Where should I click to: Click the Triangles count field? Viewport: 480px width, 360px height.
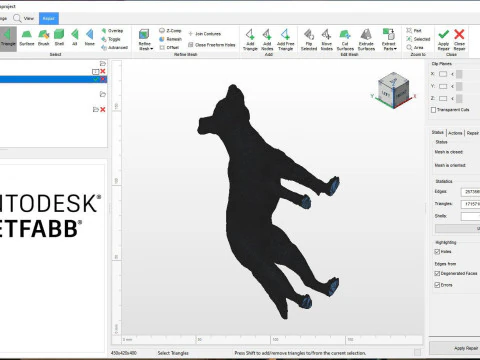click(x=471, y=204)
